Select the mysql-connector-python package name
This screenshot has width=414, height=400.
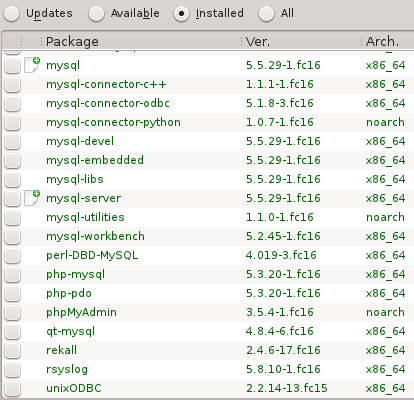click(113, 122)
